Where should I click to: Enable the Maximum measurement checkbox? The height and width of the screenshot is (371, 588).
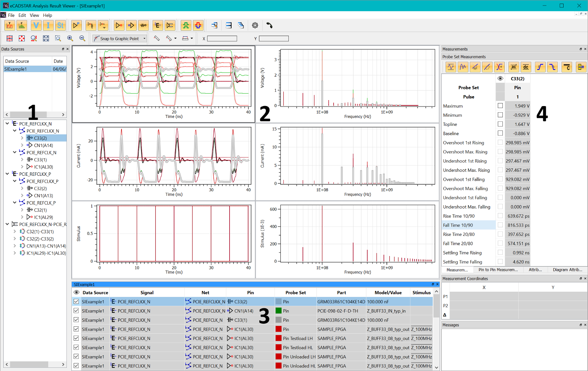click(x=500, y=106)
